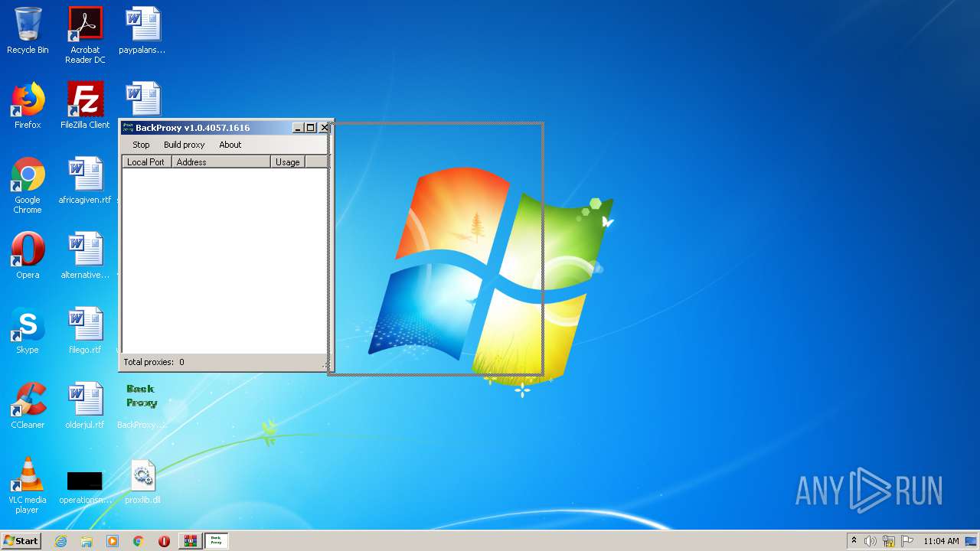This screenshot has width=980, height=551.
Task: Select the Acrobat Reader DC shortcut
Action: [x=85, y=34]
